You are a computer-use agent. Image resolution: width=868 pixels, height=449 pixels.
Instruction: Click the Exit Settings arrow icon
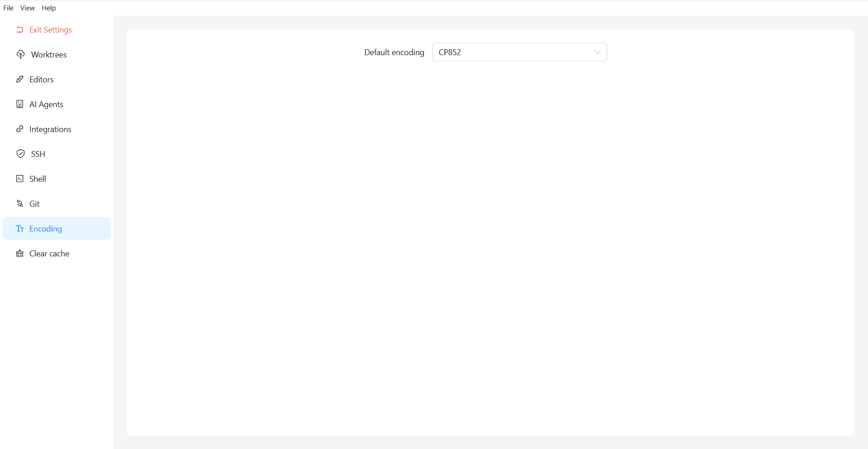pos(20,29)
